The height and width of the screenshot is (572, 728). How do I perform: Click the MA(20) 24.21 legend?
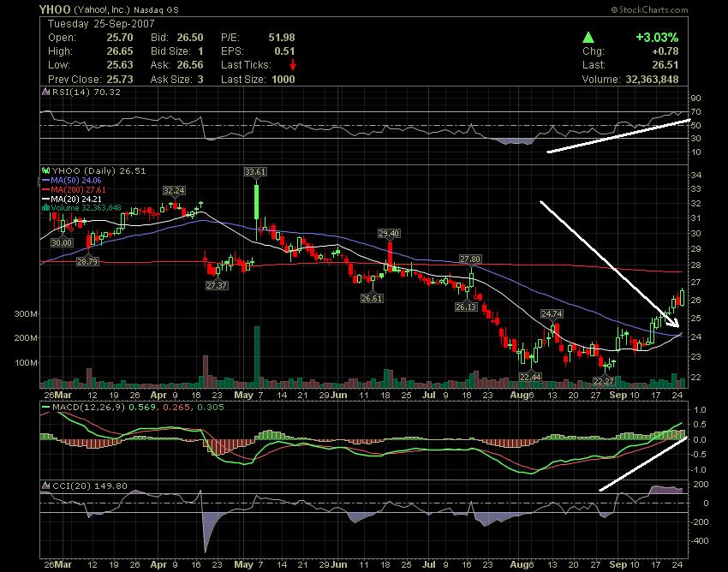coord(76,199)
